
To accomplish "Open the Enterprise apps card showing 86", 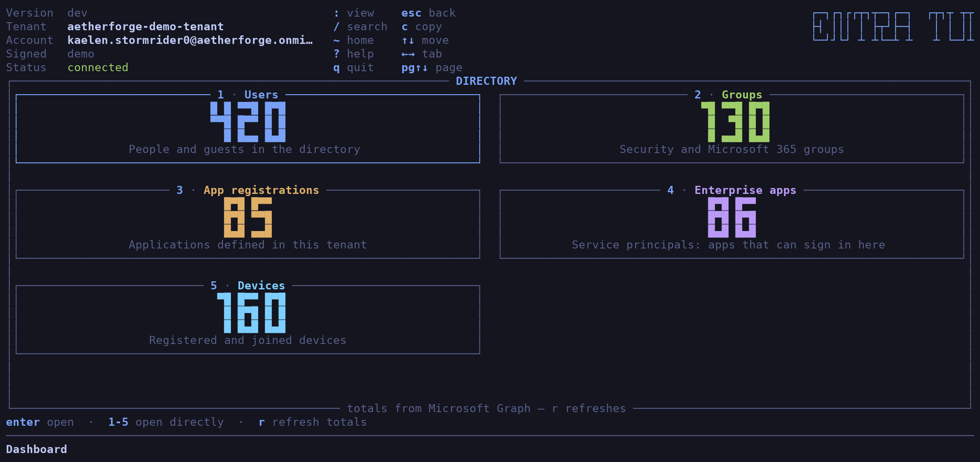I will coord(732,224).
